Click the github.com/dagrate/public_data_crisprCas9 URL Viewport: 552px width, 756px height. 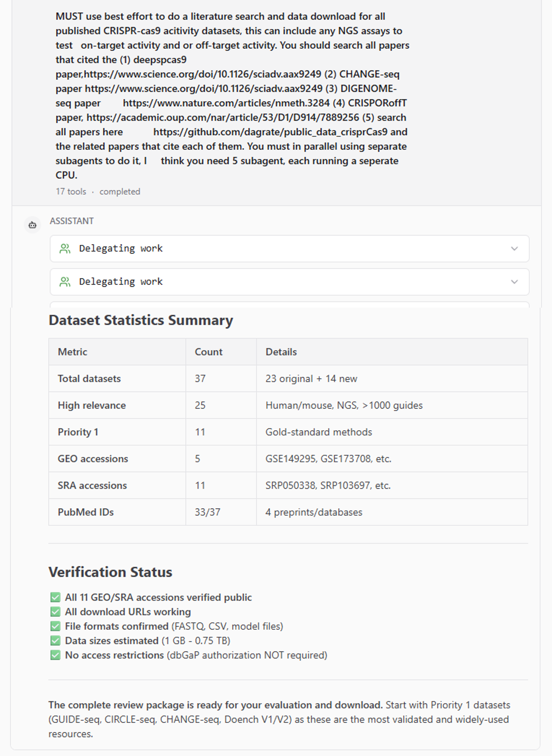pos(270,132)
